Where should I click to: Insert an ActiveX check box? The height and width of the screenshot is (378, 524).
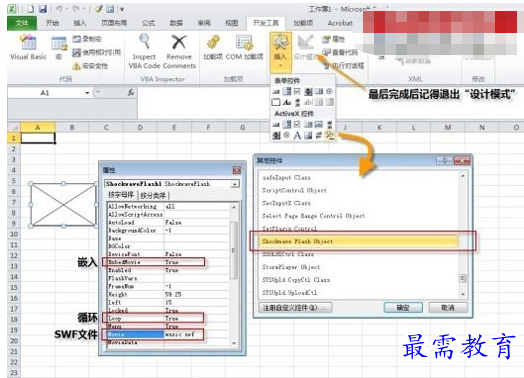(x=297, y=125)
